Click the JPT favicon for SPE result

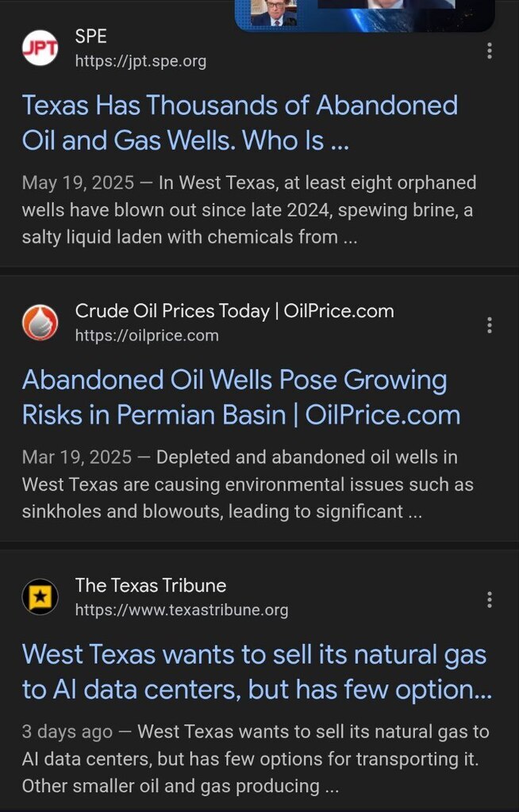pos(40,49)
